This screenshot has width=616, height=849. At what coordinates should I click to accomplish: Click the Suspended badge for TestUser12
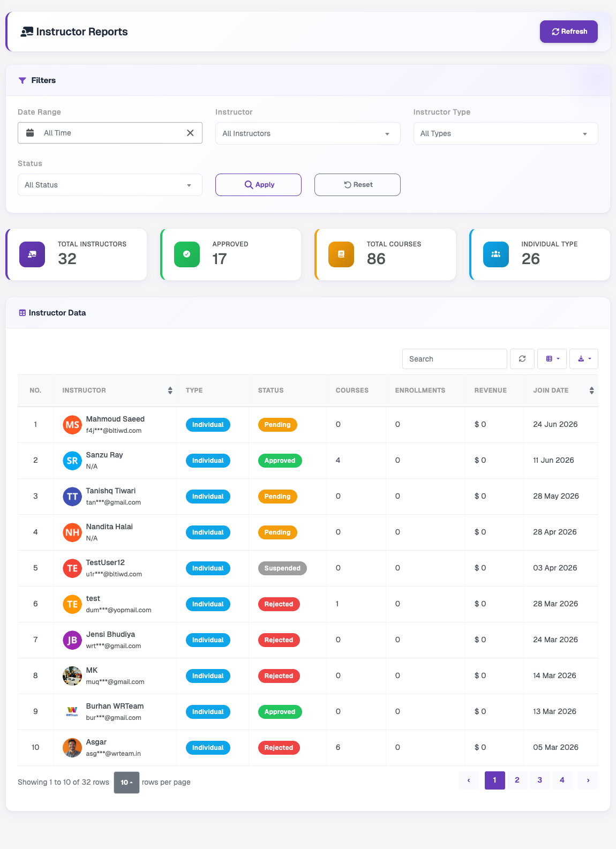(282, 568)
